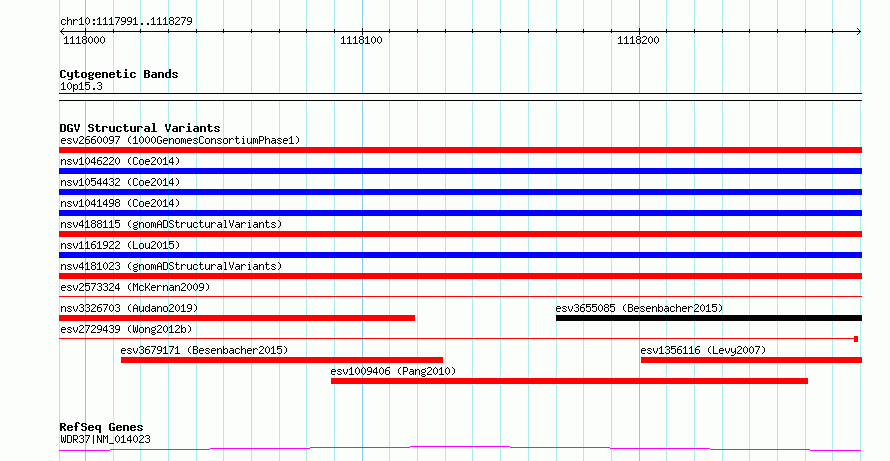Open variant label nsv4188115 (gnomADStructuralVariants)
890x461 pixels.
[x=171, y=224]
